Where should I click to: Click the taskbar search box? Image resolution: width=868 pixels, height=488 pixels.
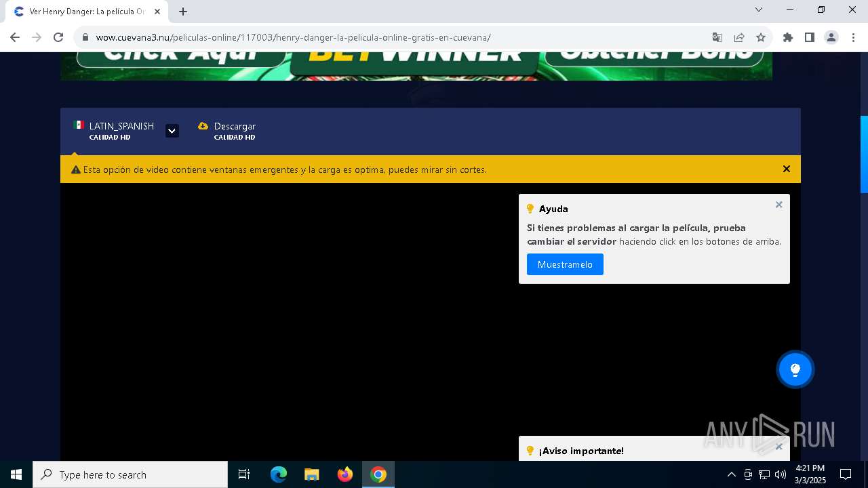(x=130, y=474)
